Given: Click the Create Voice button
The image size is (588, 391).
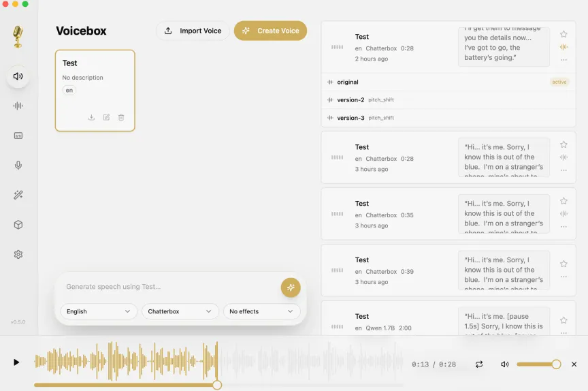Looking at the screenshot, I should [270, 31].
